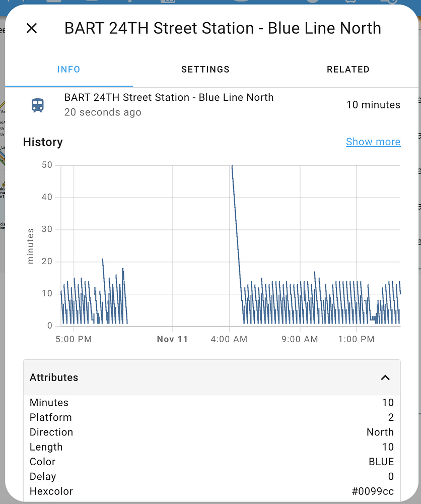
Task: Open full history via the Show more link
Action: [373, 142]
